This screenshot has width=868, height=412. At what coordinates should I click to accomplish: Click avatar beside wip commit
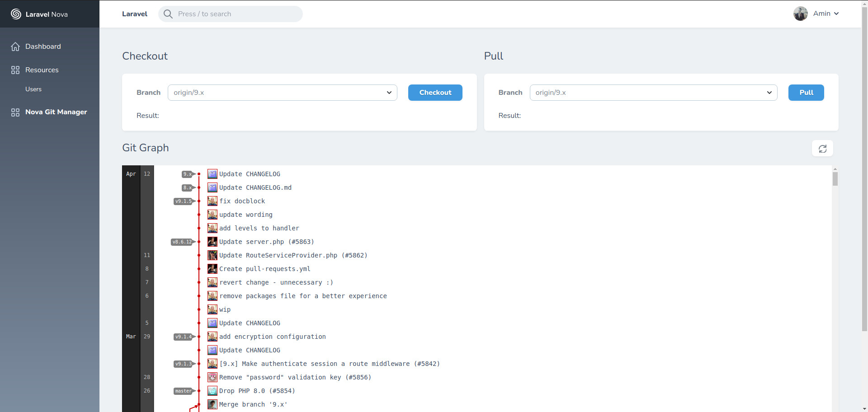coord(212,309)
